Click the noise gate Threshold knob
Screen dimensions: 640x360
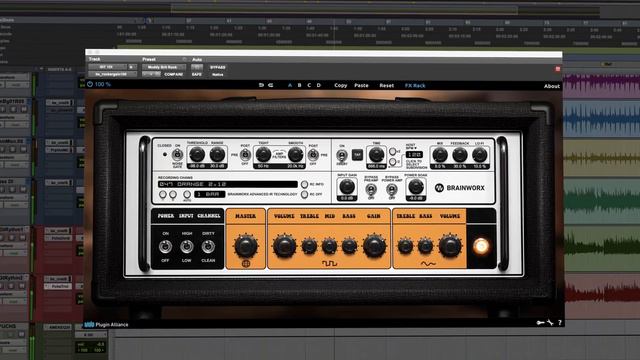(197, 154)
